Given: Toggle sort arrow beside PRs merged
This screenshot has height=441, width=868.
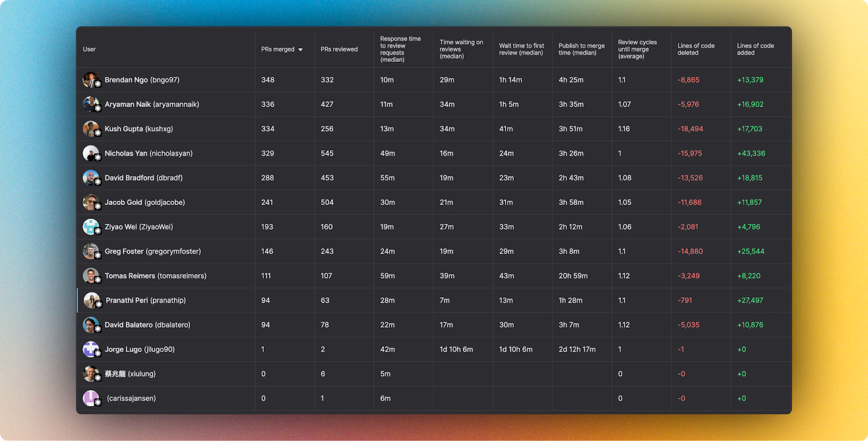Looking at the screenshot, I should click(x=301, y=49).
